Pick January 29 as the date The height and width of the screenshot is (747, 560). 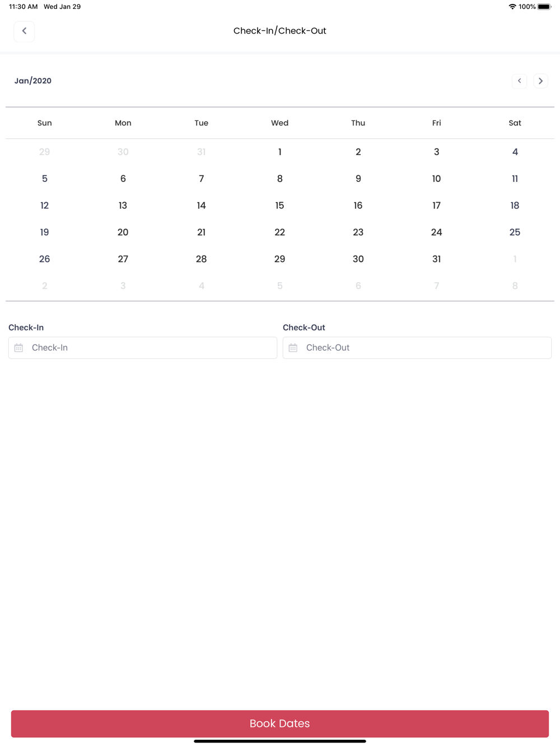pos(280,259)
